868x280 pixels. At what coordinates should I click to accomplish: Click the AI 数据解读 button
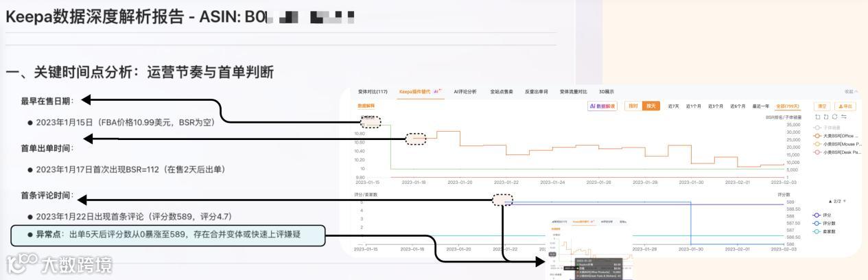pos(603,106)
